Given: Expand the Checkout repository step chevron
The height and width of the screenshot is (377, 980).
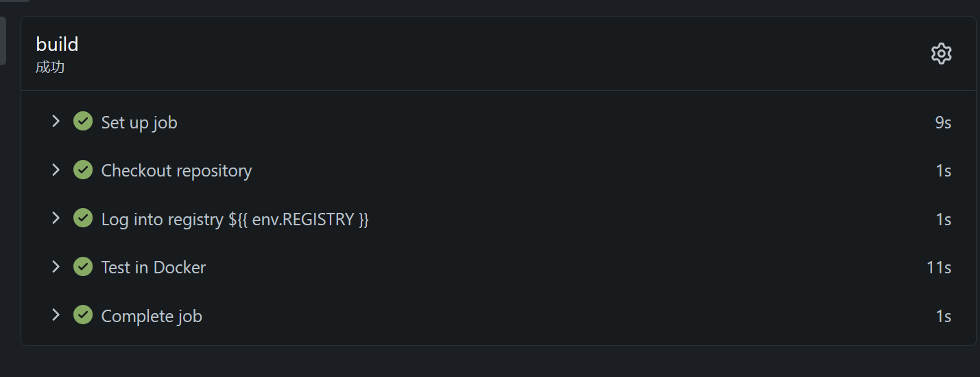Looking at the screenshot, I should pyautogui.click(x=56, y=170).
